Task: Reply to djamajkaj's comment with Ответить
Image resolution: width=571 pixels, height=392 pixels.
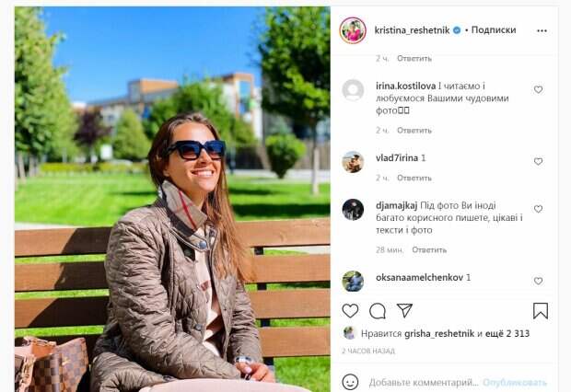Action: [429, 250]
